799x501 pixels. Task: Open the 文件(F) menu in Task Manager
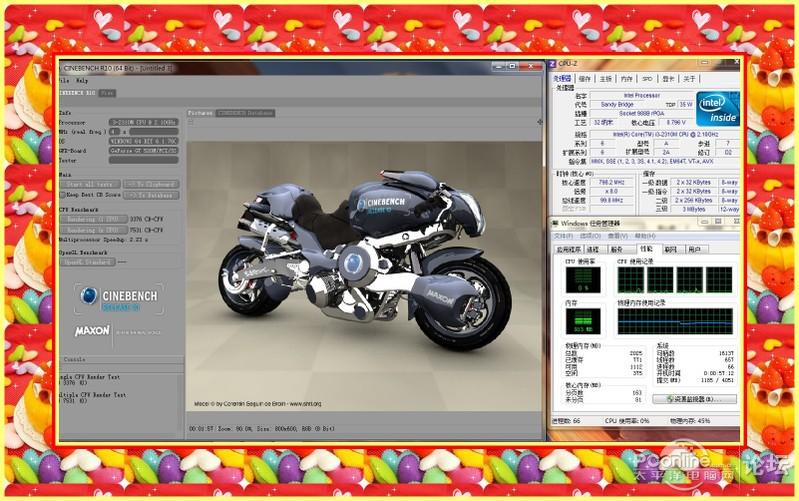point(563,236)
